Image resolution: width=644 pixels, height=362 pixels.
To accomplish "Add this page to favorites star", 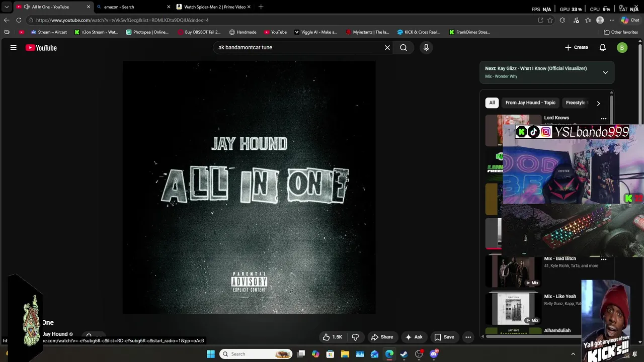I will 550,20.
